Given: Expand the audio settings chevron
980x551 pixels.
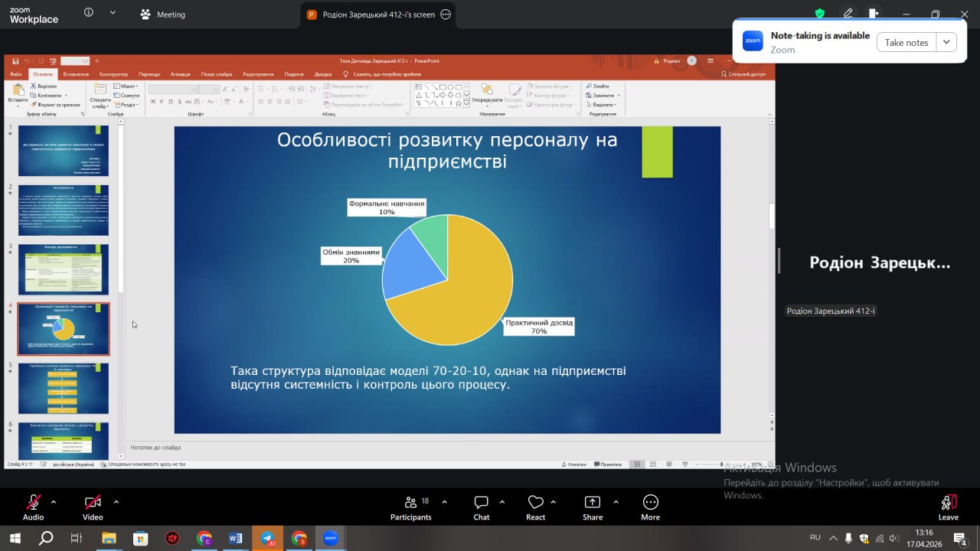Looking at the screenshot, I should (x=54, y=502).
